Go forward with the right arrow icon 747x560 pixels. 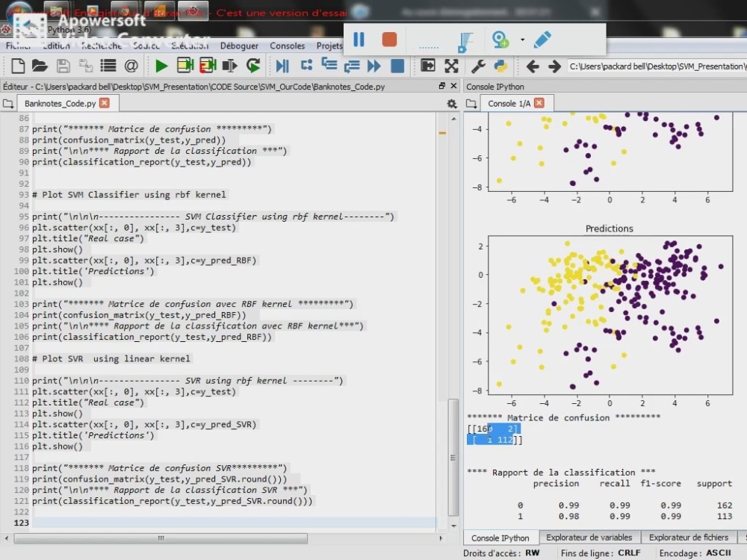[554, 66]
